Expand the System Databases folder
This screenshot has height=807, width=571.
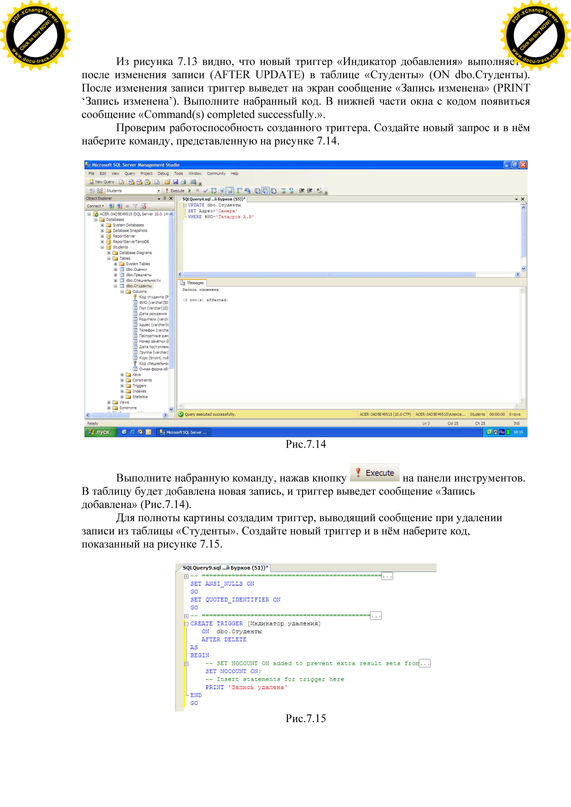(x=102, y=225)
